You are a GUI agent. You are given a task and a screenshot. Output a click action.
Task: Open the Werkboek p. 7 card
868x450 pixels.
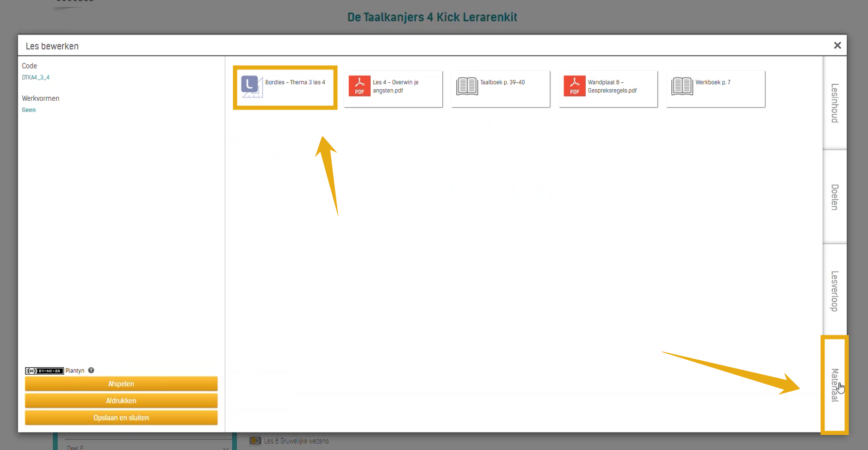point(716,89)
